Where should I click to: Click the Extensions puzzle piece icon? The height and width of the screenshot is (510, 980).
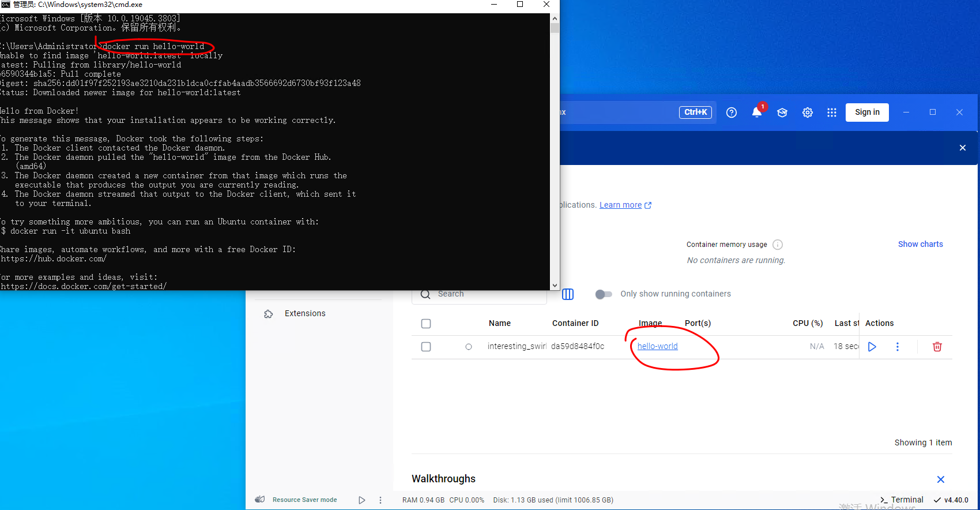[x=269, y=314]
